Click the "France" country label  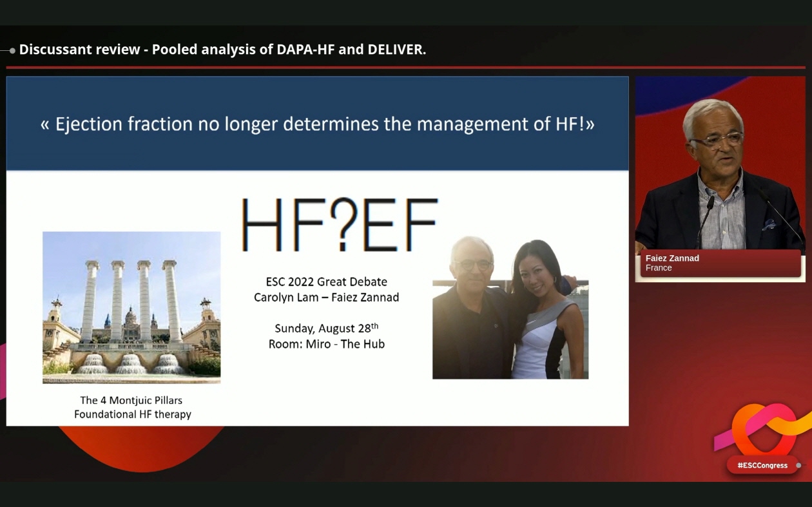[659, 268]
